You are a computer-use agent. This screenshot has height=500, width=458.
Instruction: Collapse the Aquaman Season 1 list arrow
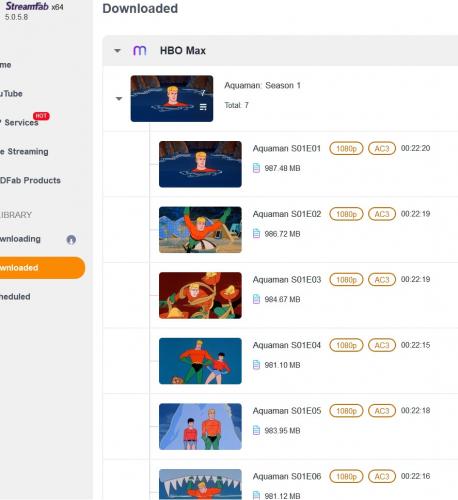[x=119, y=99]
